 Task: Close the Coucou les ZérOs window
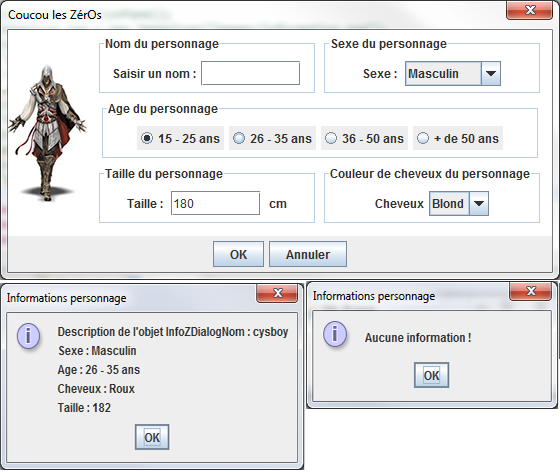529,10
